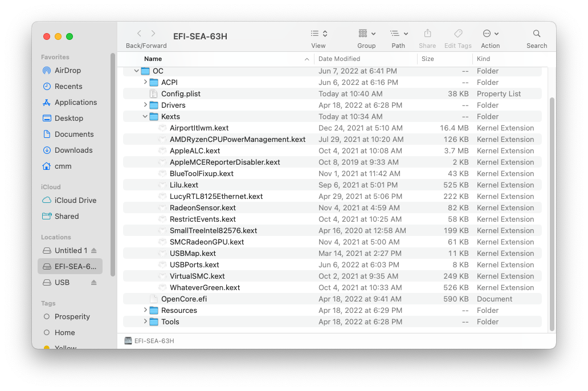Image resolution: width=588 pixels, height=391 pixels.
Task: Open AirDrop from the sidebar
Action: (67, 71)
